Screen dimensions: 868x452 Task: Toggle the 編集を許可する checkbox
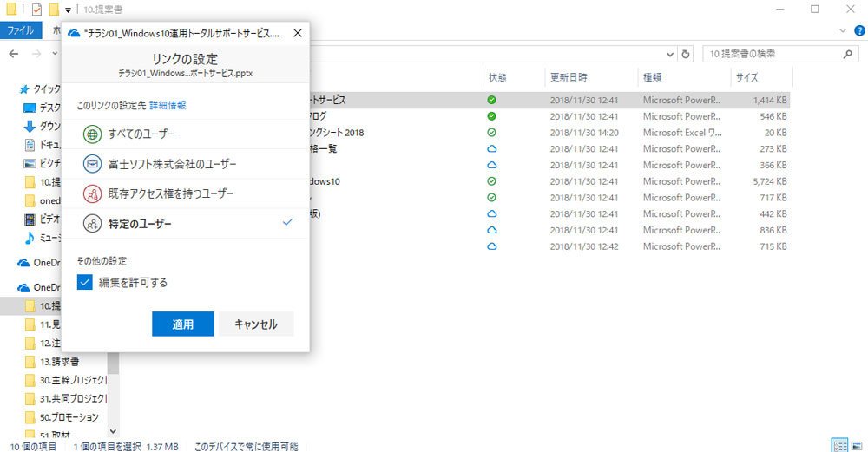(85, 282)
